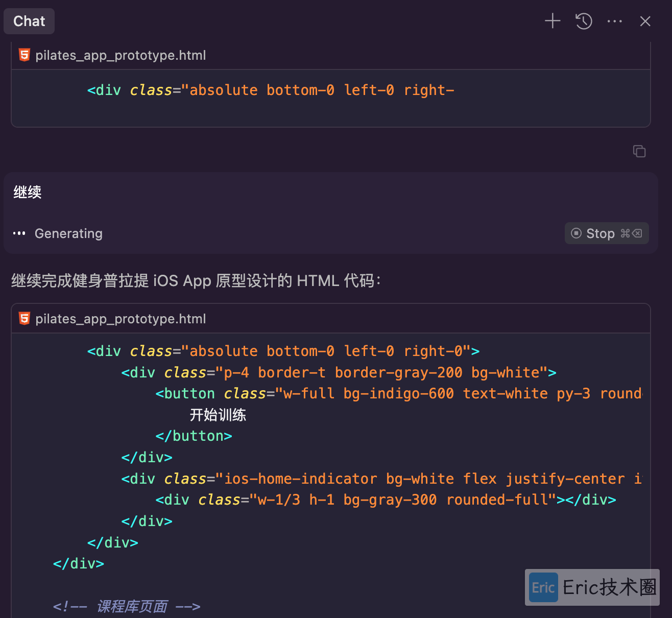This screenshot has width=672, height=618.
Task: Click the 开始训练 text in the code
Action: (218, 415)
